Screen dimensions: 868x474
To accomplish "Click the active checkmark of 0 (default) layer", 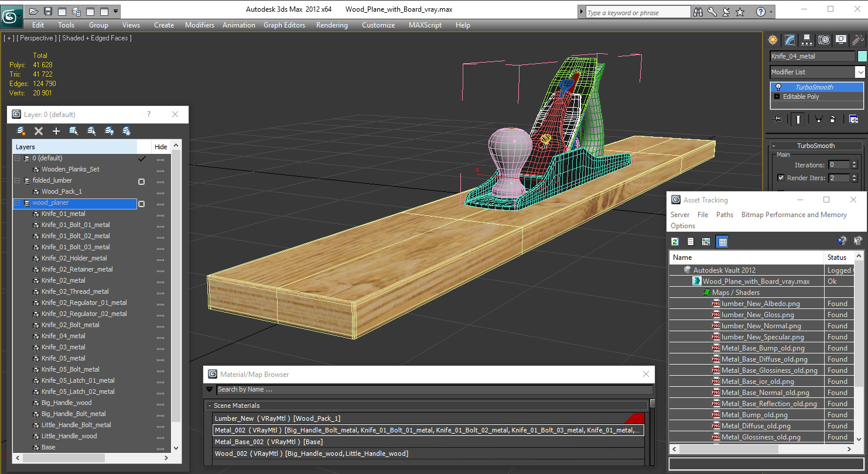I will click(x=141, y=159).
